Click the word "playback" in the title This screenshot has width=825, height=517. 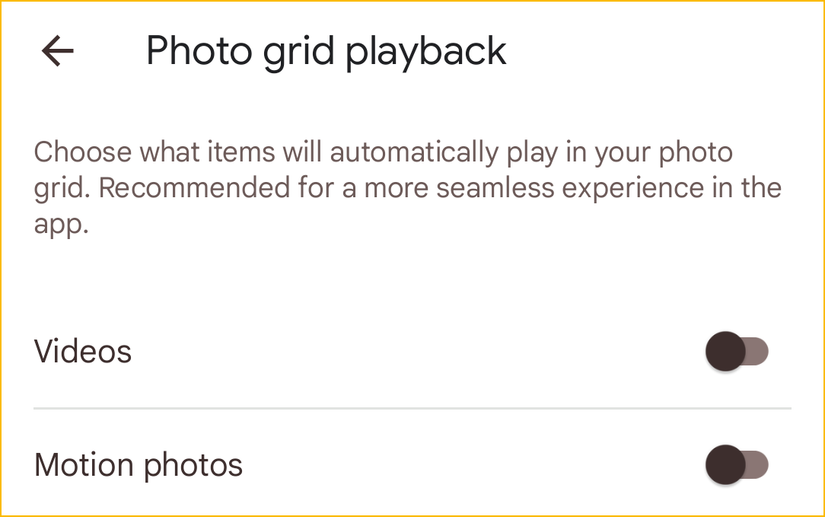(425, 51)
